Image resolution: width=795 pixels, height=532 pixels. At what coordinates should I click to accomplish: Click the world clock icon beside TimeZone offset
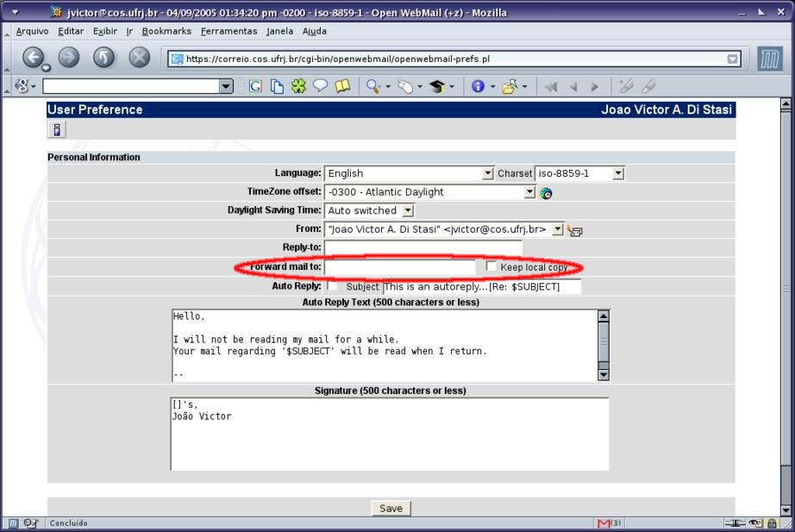(x=546, y=193)
